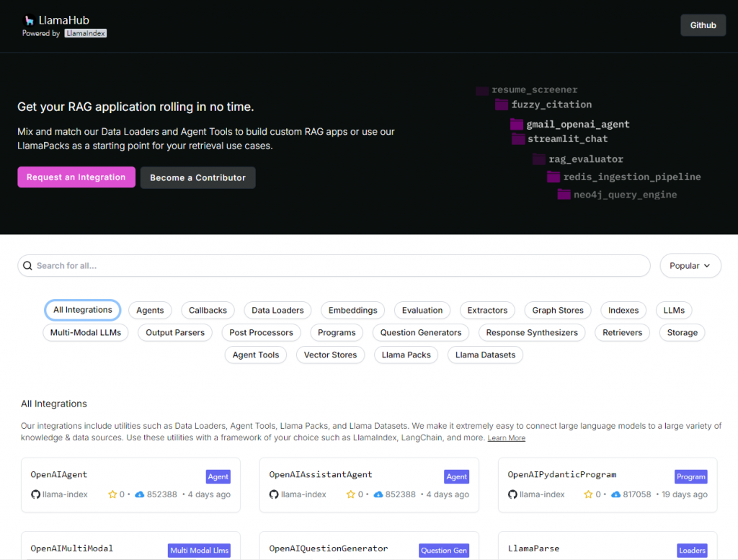Image resolution: width=738 pixels, height=560 pixels.
Task: Click Request an Integration button
Action: (76, 177)
